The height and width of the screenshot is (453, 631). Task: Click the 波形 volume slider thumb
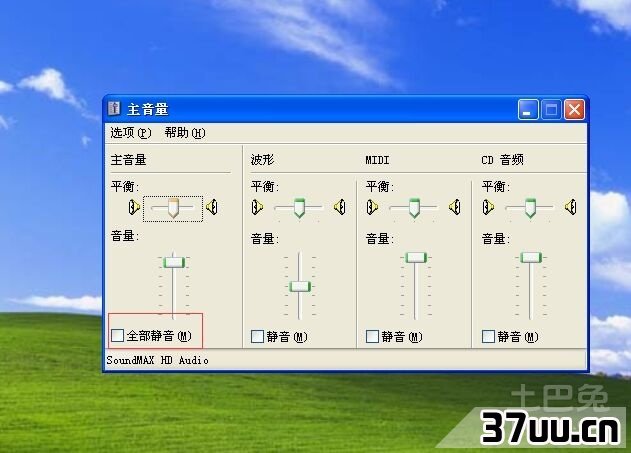click(x=300, y=287)
